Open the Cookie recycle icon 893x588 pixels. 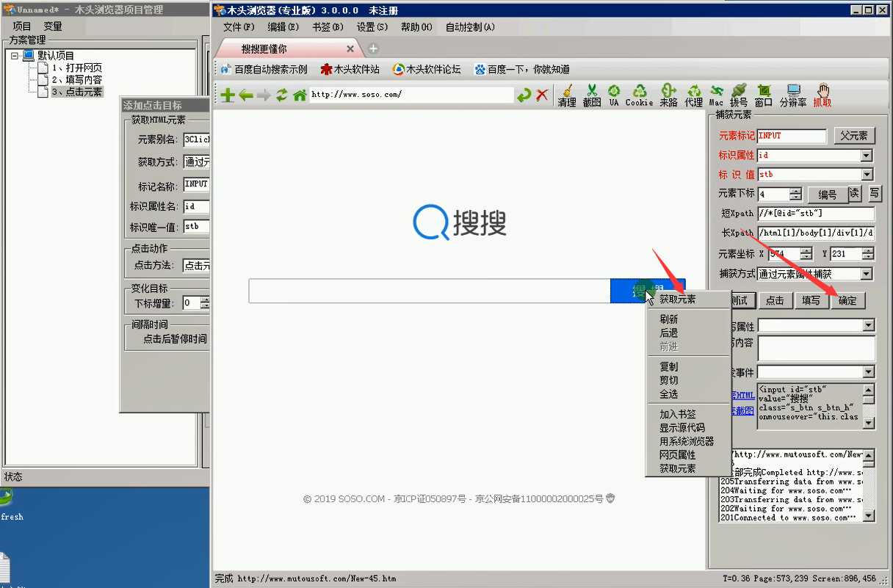(639, 95)
